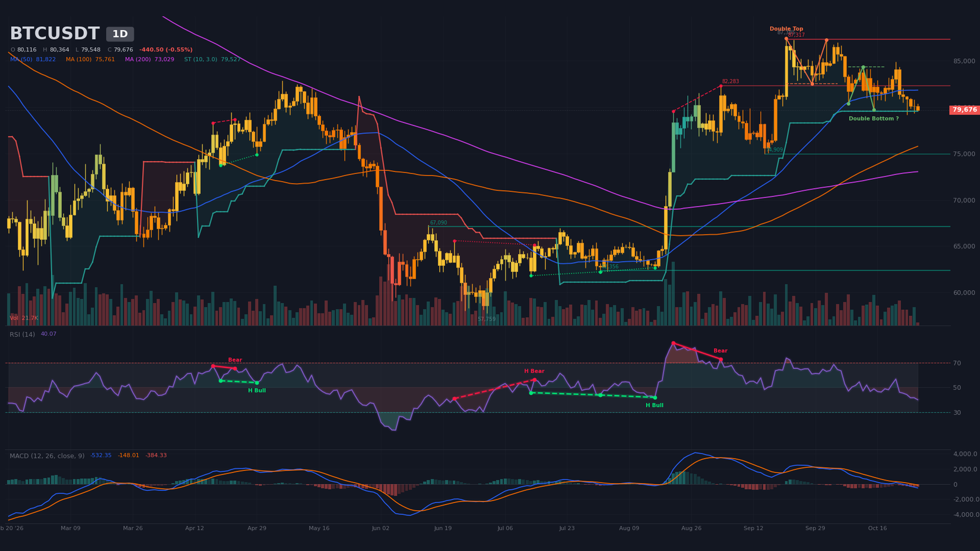Click the 57,759 swing low label
Viewport: 980px width, 551px height.
click(487, 319)
